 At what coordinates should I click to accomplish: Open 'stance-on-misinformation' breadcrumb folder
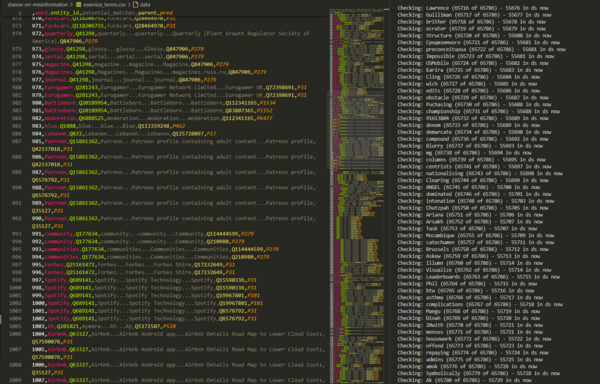pos(38,5)
